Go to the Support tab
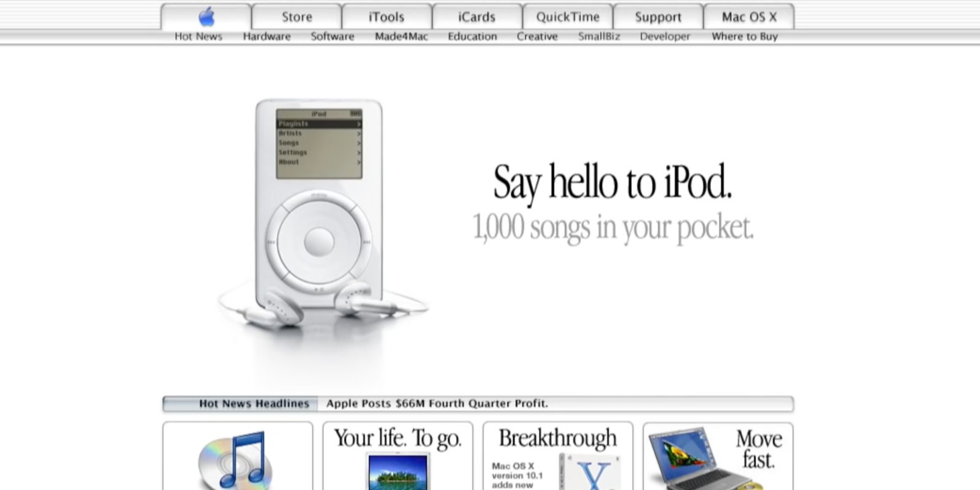Image resolution: width=980 pixels, height=490 pixels. [658, 17]
